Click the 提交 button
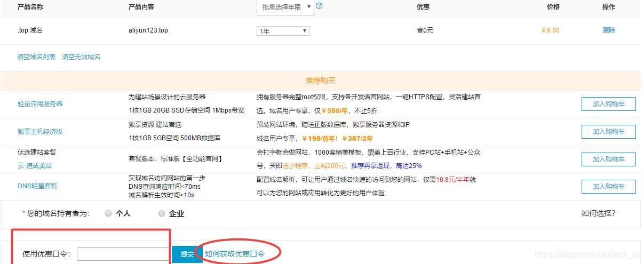The width and height of the screenshot is (644, 264). coord(187,254)
